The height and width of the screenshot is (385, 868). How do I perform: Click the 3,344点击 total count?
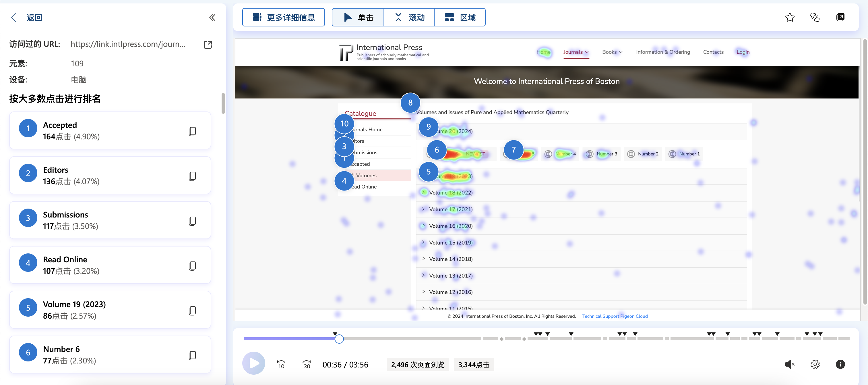473,364
